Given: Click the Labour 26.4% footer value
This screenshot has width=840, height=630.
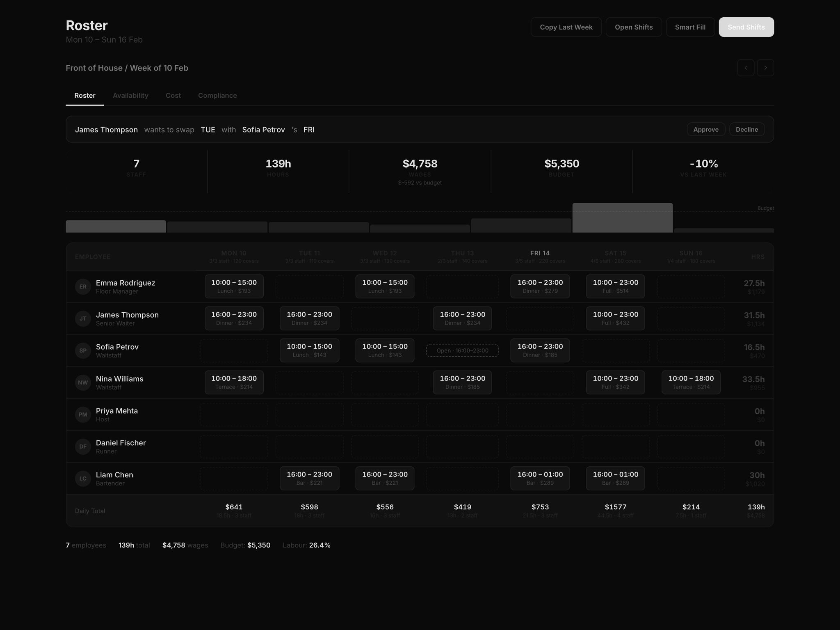Looking at the screenshot, I should pyautogui.click(x=320, y=545).
